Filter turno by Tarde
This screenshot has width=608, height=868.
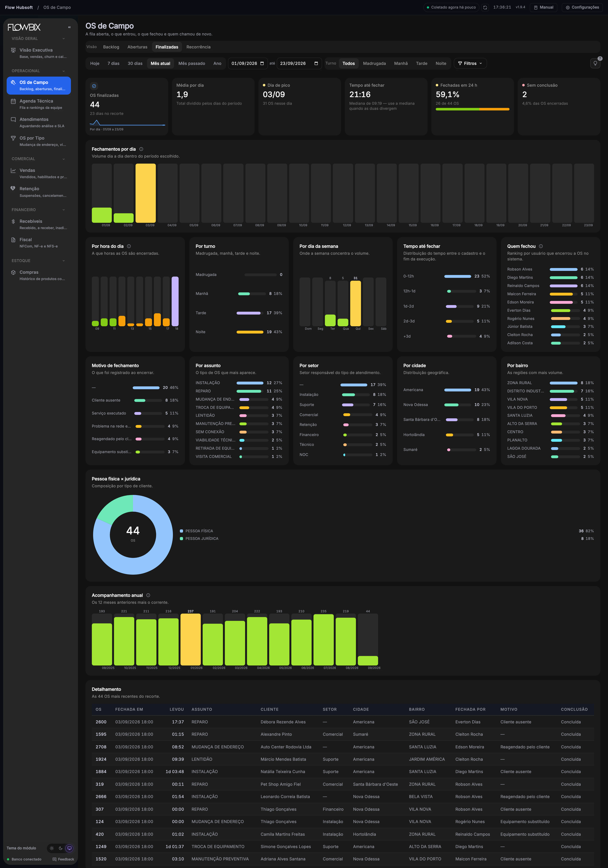(x=421, y=63)
